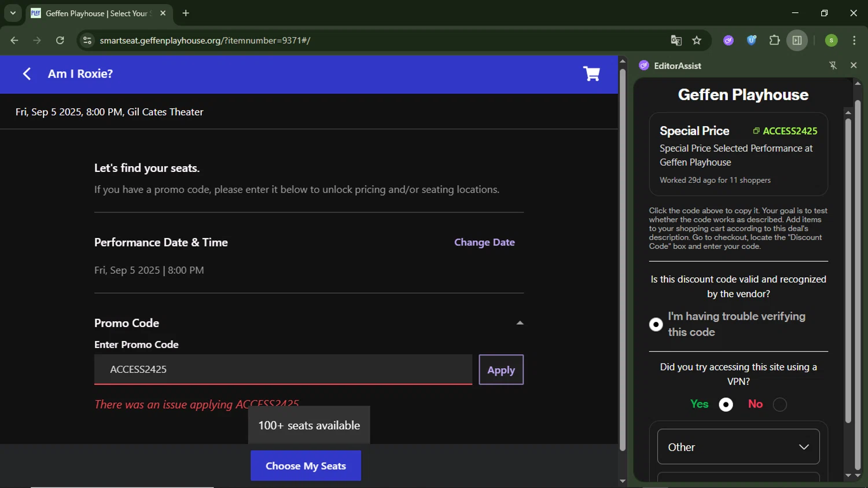Screen dimensions: 868x488
Task: Click the address bar URL
Action: click(x=205, y=41)
